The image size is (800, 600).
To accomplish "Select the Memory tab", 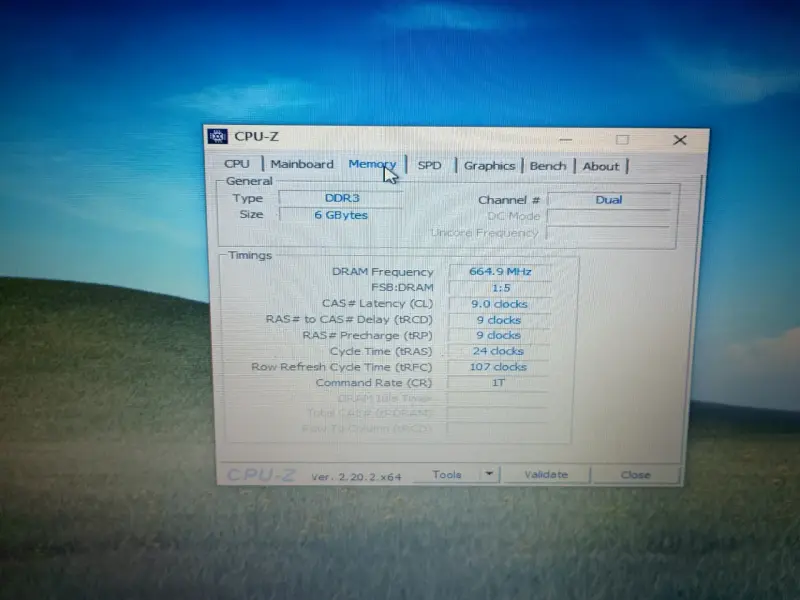I will click(372, 164).
